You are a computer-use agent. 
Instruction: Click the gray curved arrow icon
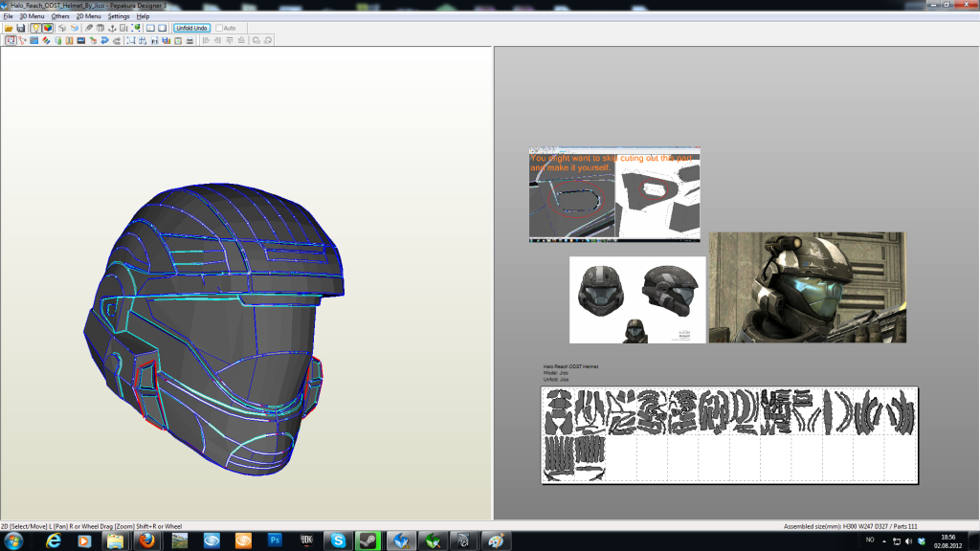coord(116,40)
